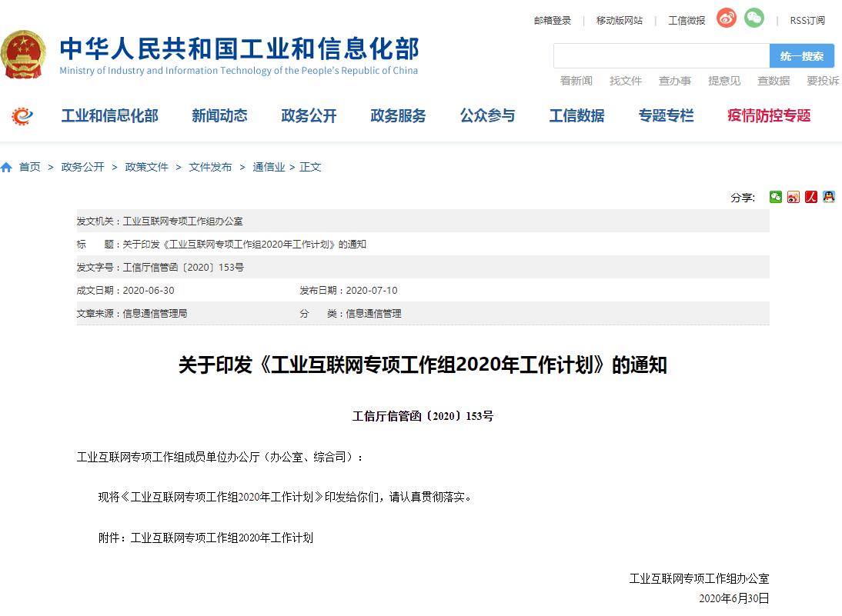Open the 政务公开 nav menu
Viewport: 842px width, 616px height.
coord(309,115)
